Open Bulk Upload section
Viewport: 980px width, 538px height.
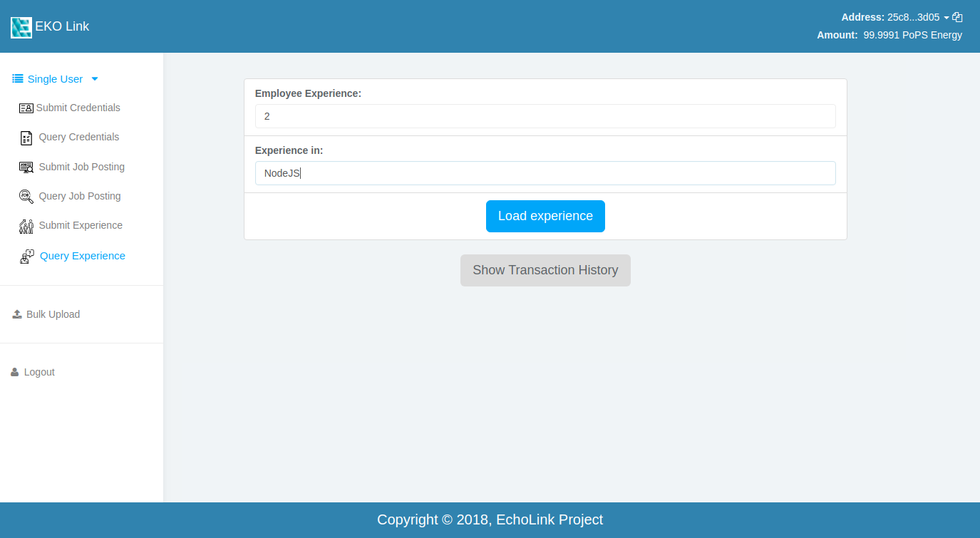click(x=53, y=314)
